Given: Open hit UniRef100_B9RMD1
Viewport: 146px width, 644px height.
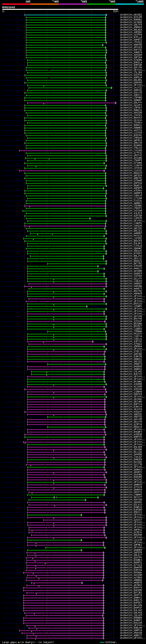Looking at the screenshot, I should point(131,20).
